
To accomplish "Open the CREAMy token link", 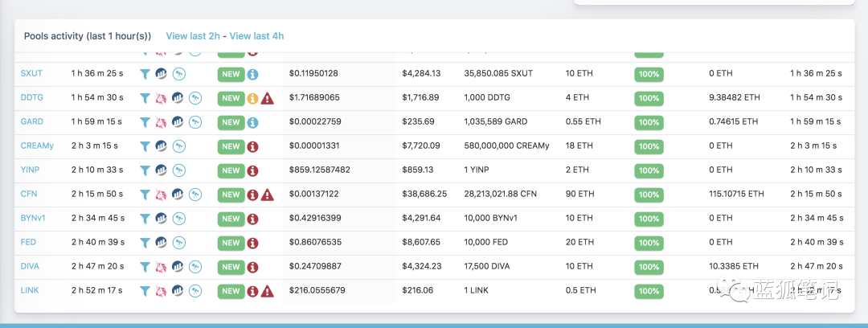I will click(x=37, y=146).
